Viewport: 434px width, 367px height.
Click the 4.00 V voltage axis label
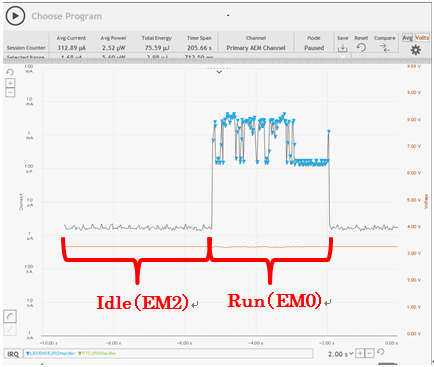click(414, 227)
